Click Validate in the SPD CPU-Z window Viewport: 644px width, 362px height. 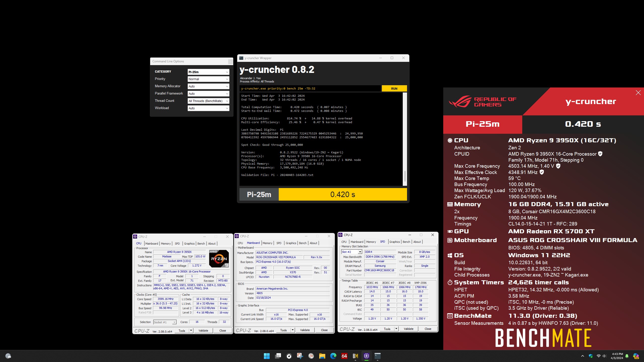[409, 329]
